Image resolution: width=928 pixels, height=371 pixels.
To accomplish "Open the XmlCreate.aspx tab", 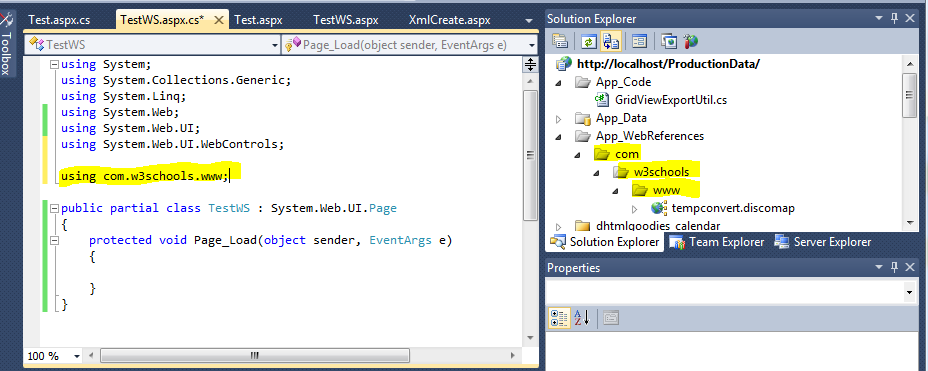I will [x=449, y=20].
